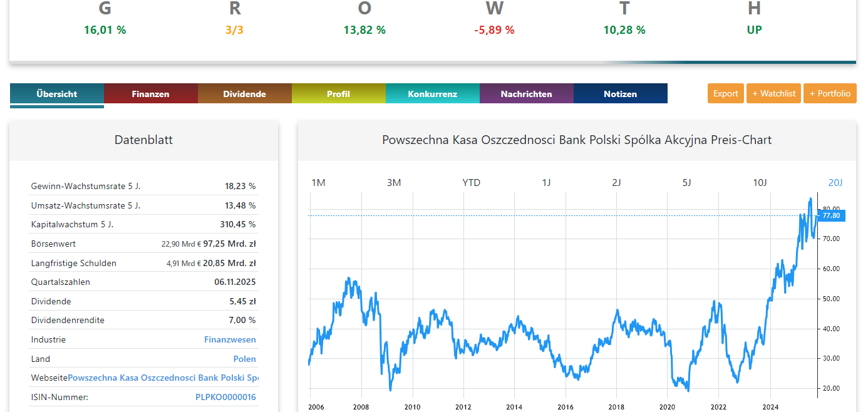
Task: Return to the Übersicht tab
Action: [x=56, y=93]
